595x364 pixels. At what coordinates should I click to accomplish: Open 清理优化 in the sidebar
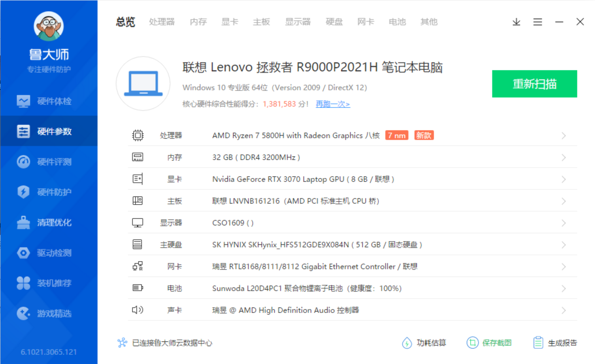coord(49,222)
